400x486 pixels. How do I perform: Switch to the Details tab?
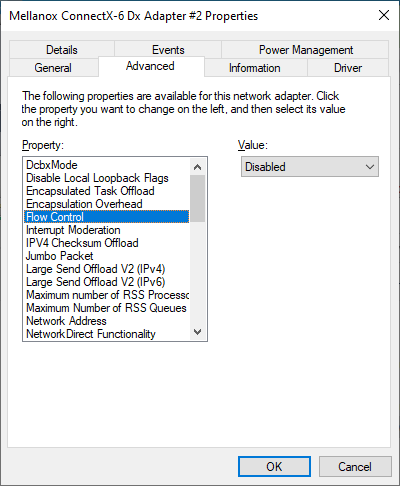tap(62, 50)
